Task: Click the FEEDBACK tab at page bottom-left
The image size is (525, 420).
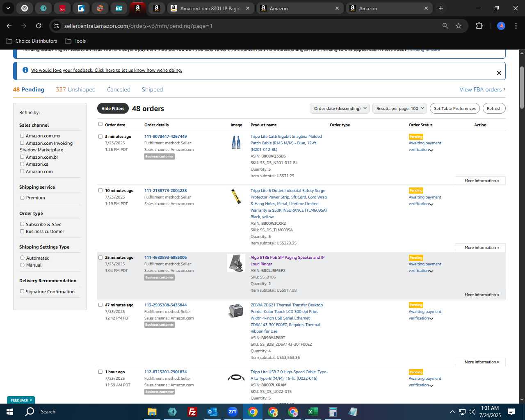Action: coord(21,400)
